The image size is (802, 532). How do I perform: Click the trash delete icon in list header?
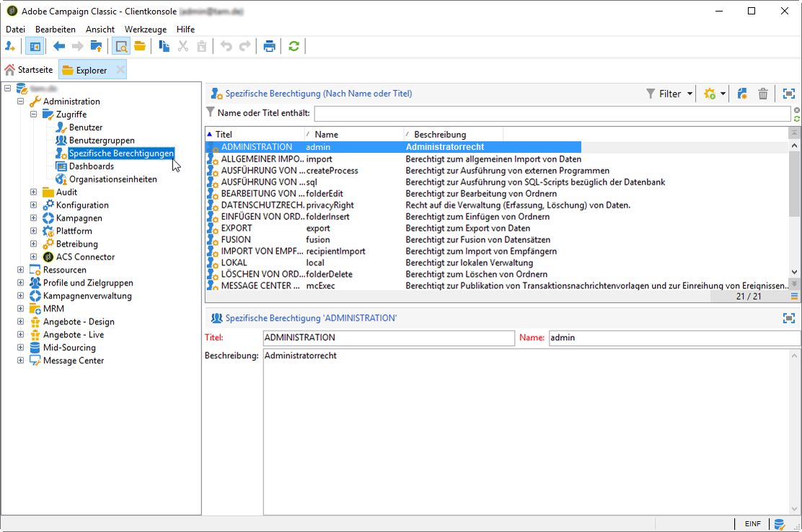pos(763,94)
